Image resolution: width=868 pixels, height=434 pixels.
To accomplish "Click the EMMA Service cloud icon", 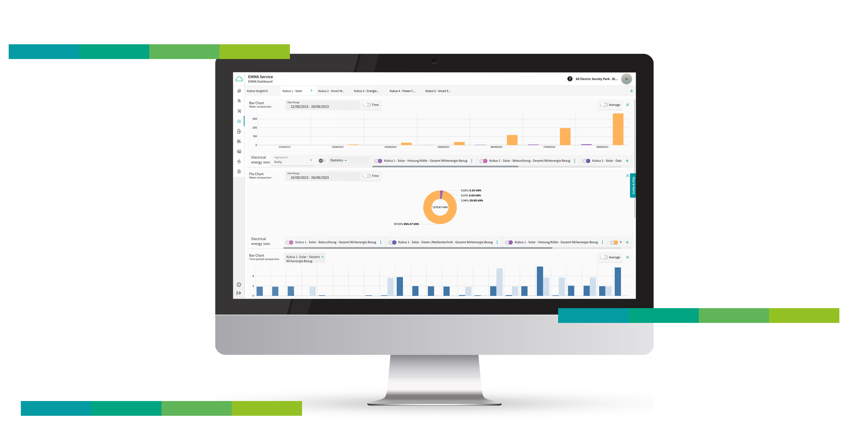I will (x=239, y=79).
